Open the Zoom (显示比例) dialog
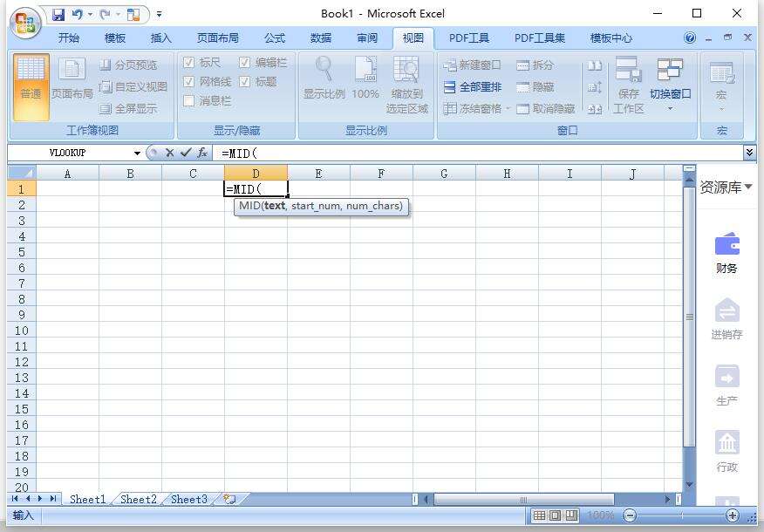764x532 pixels. pyautogui.click(x=324, y=78)
